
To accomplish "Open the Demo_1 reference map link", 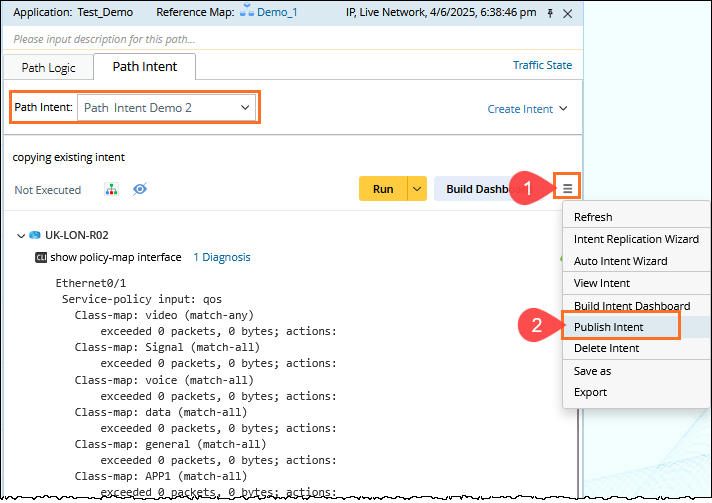I will click(277, 12).
